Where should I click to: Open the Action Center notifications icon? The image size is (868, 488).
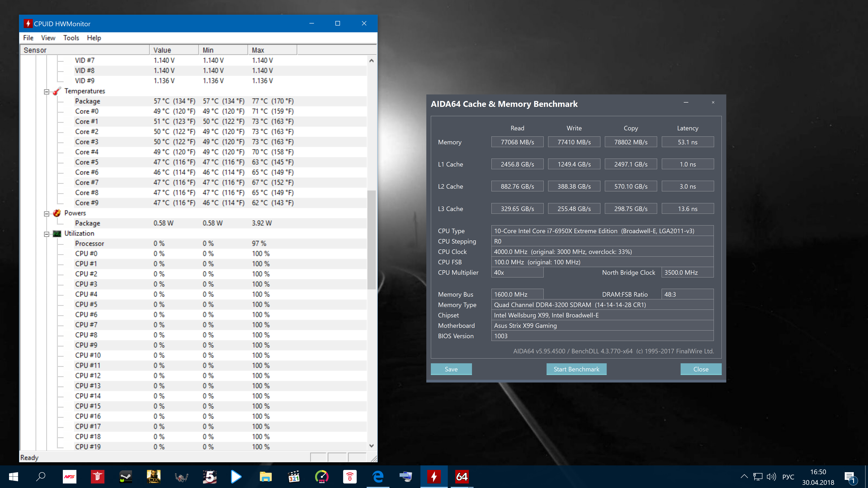pyautogui.click(x=849, y=476)
